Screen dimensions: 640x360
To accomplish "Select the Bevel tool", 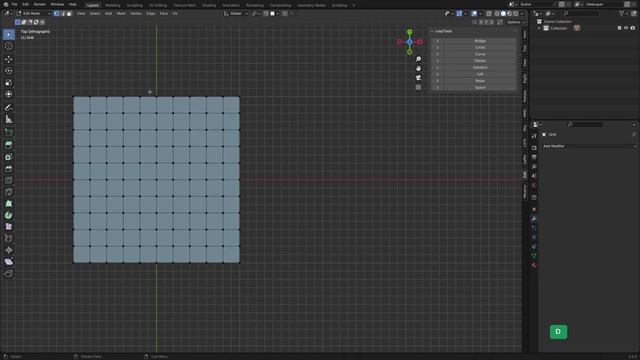I will (x=9, y=169).
